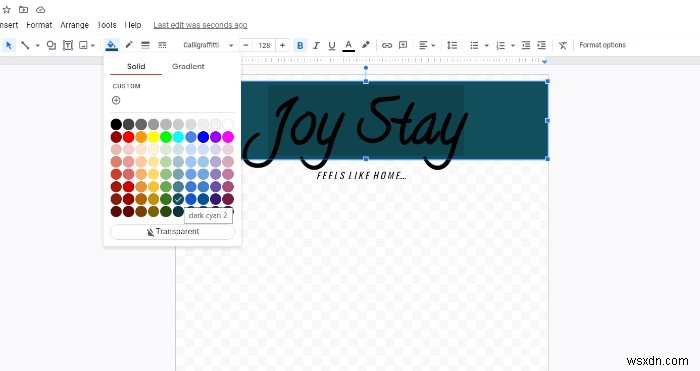Open the Border dash options
The width and height of the screenshot is (700, 371).
point(162,45)
